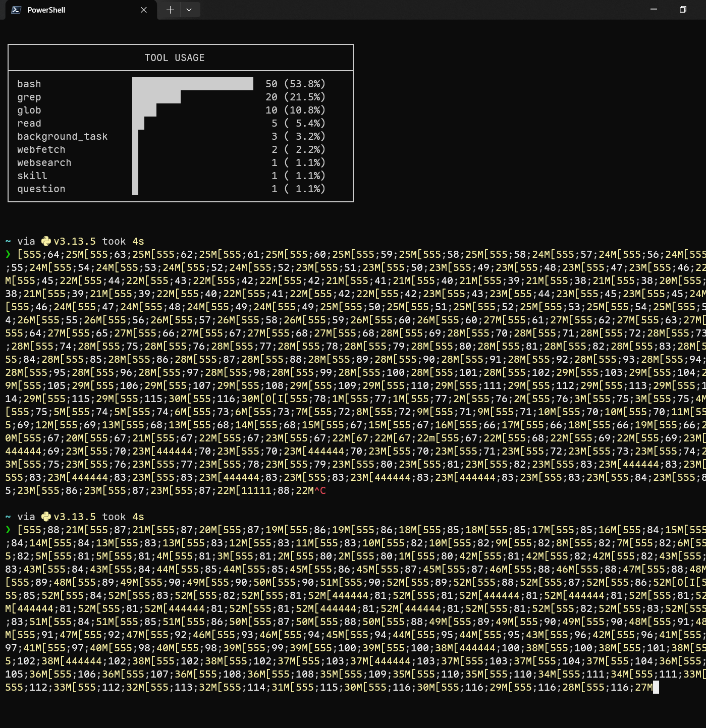Click the value "10 (10.8%)"

pyautogui.click(x=296, y=110)
